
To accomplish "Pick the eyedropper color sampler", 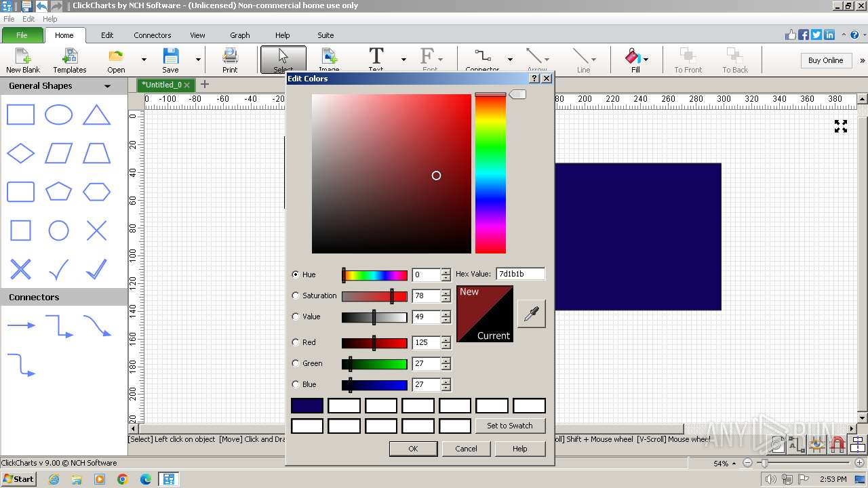I will pos(531,314).
